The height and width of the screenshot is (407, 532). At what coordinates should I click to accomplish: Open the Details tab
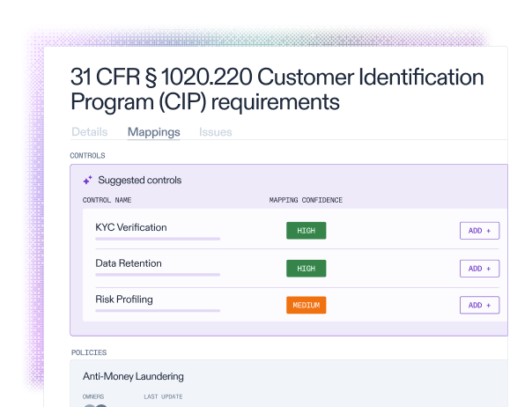pyautogui.click(x=90, y=132)
